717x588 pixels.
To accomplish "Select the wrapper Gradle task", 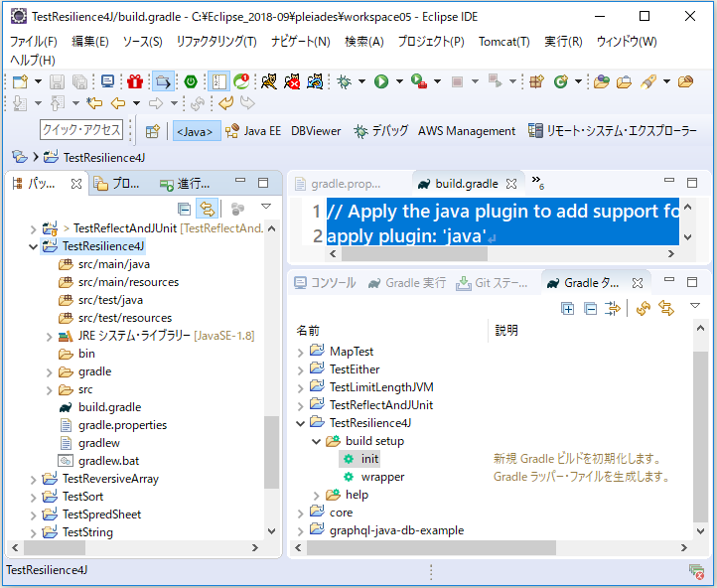I will coord(382,478).
